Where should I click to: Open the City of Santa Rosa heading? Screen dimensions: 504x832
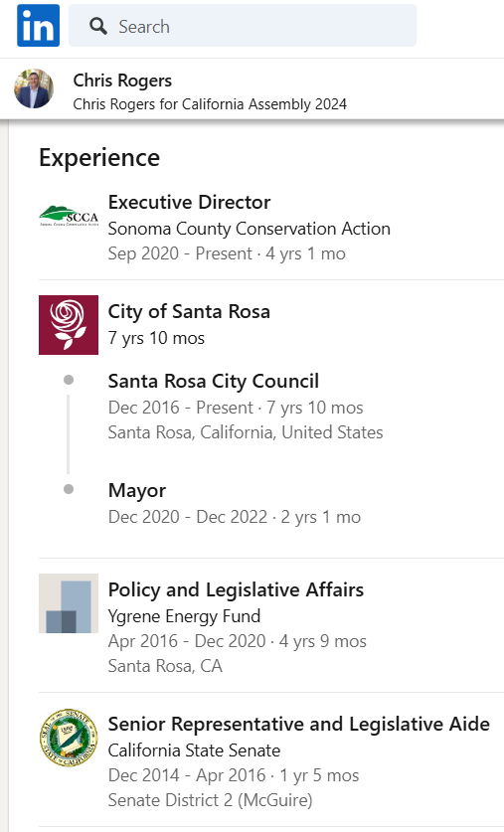click(189, 311)
